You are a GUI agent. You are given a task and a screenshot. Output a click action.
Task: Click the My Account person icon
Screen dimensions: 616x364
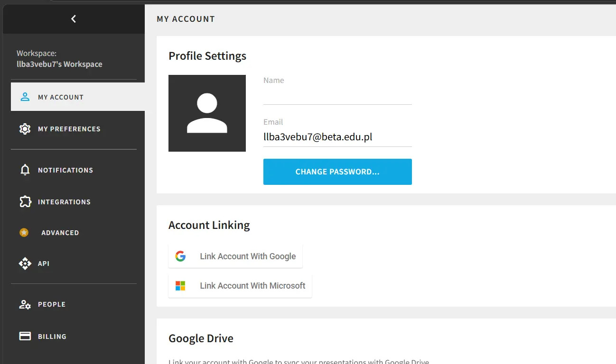(x=25, y=97)
